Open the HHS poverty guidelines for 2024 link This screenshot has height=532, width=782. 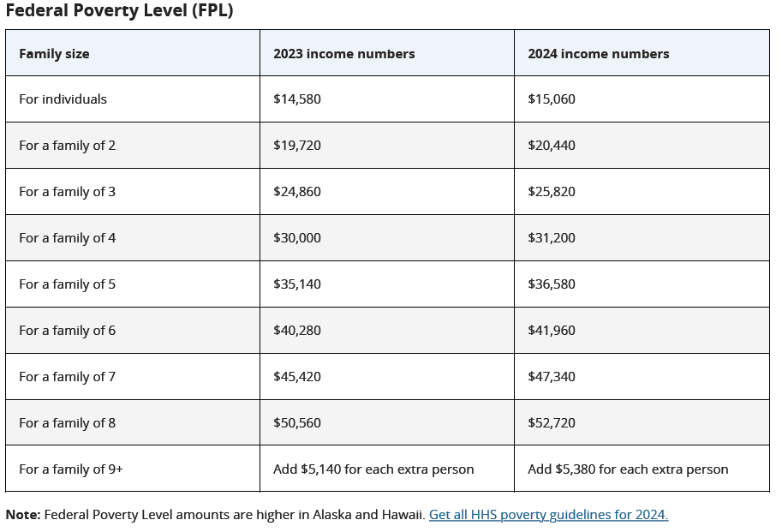(548, 515)
